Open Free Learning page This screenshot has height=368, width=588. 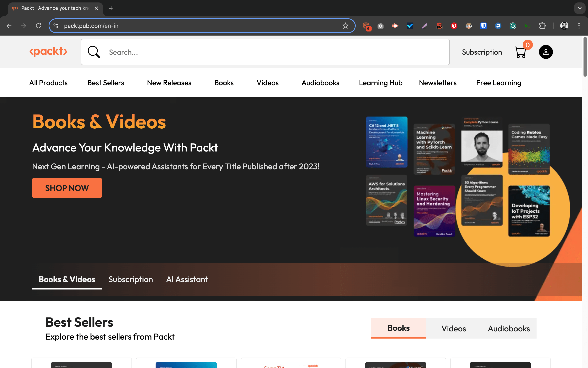coord(499,83)
